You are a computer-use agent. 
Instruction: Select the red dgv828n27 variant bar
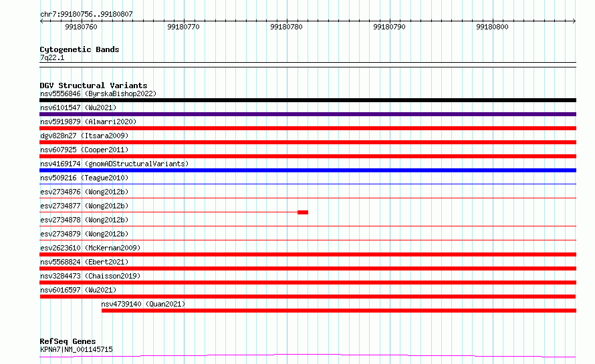pos(308,142)
